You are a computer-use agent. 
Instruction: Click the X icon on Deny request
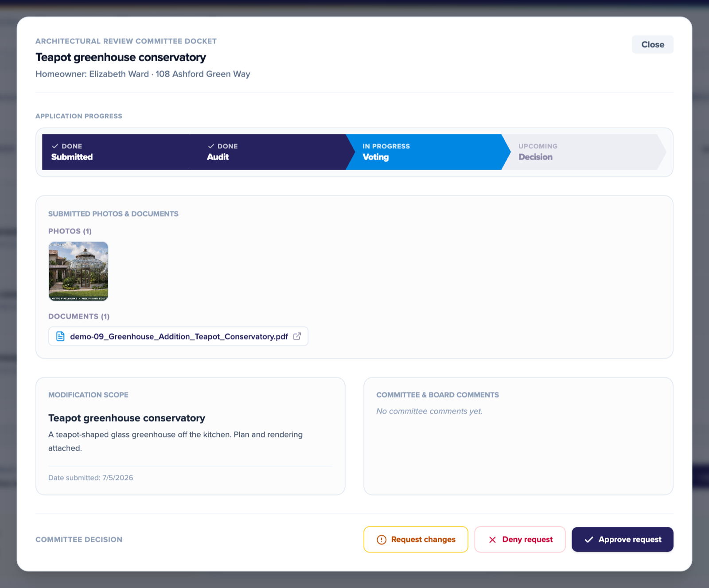[x=492, y=539]
